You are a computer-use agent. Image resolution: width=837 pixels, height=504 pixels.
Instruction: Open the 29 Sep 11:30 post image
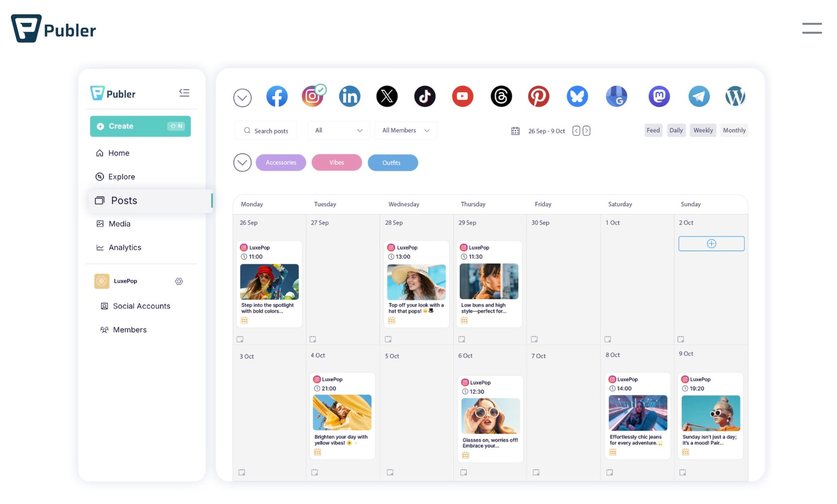point(489,281)
